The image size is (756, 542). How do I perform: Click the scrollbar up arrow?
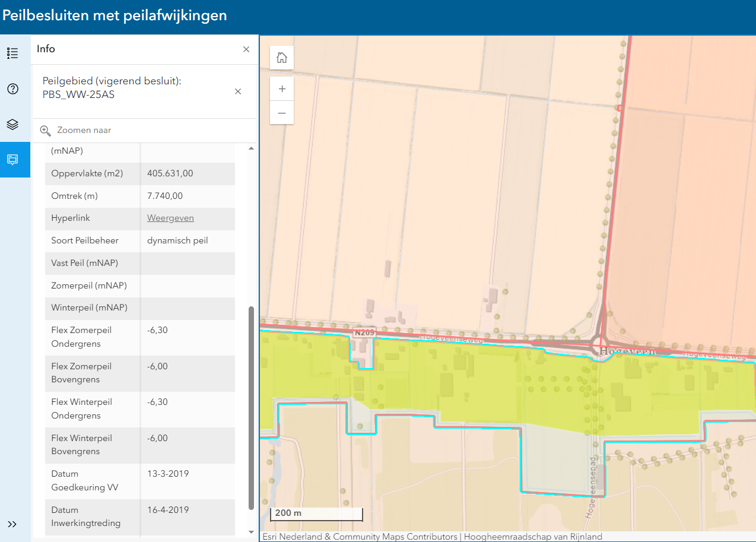tap(251, 148)
